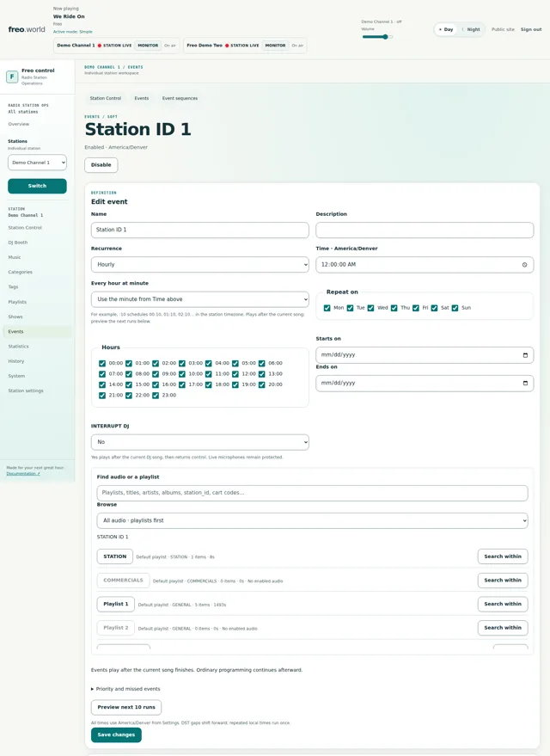Uncheck the 17:00 hour checkbox
Screen dimensions: 550x756
tap(182, 384)
